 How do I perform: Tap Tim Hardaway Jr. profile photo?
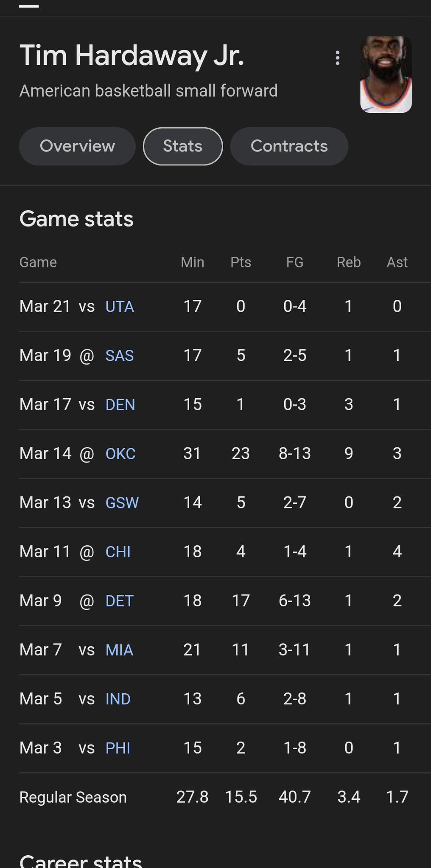click(x=386, y=75)
